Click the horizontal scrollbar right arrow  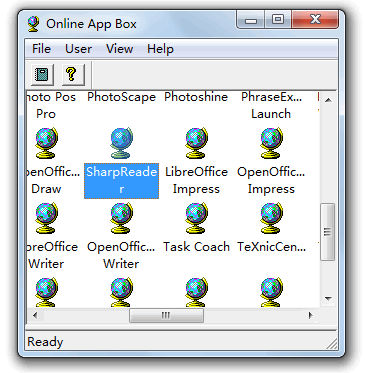311,315
